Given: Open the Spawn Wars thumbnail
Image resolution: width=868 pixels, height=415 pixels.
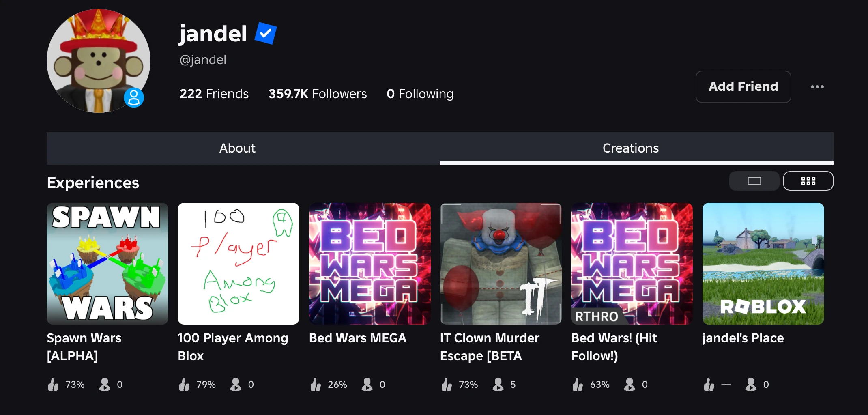Looking at the screenshot, I should pyautogui.click(x=107, y=264).
